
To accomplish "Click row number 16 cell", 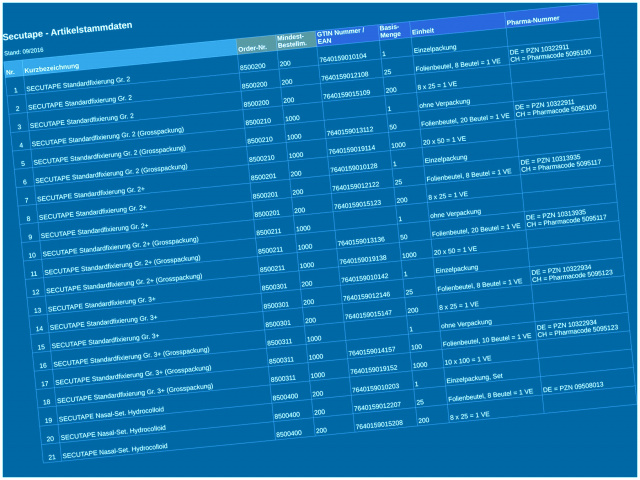I will pyautogui.click(x=43, y=366).
